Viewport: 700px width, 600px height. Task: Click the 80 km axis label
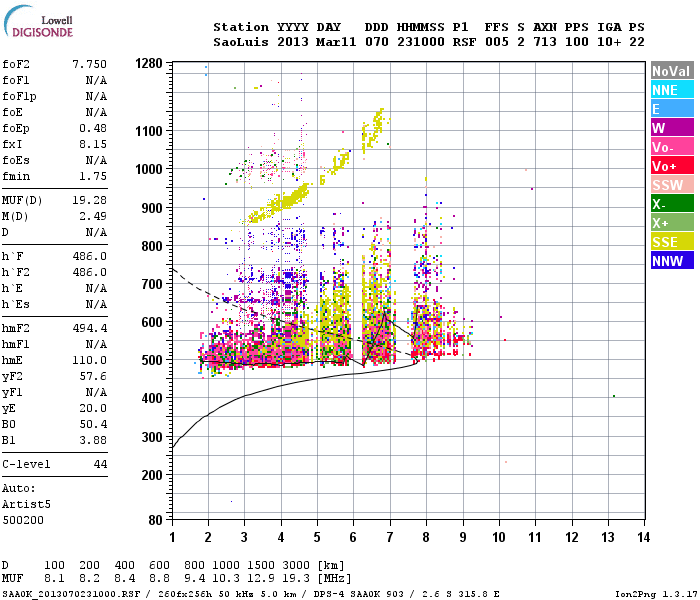[x=155, y=520]
